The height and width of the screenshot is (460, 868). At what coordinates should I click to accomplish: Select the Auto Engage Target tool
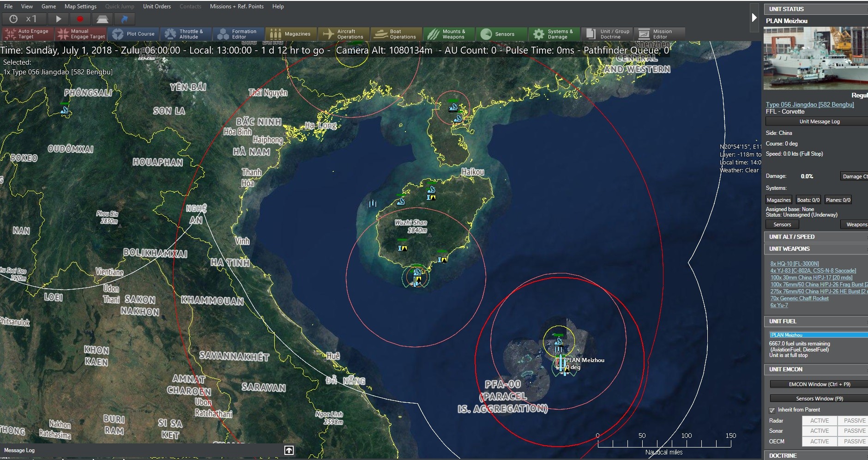[28, 33]
